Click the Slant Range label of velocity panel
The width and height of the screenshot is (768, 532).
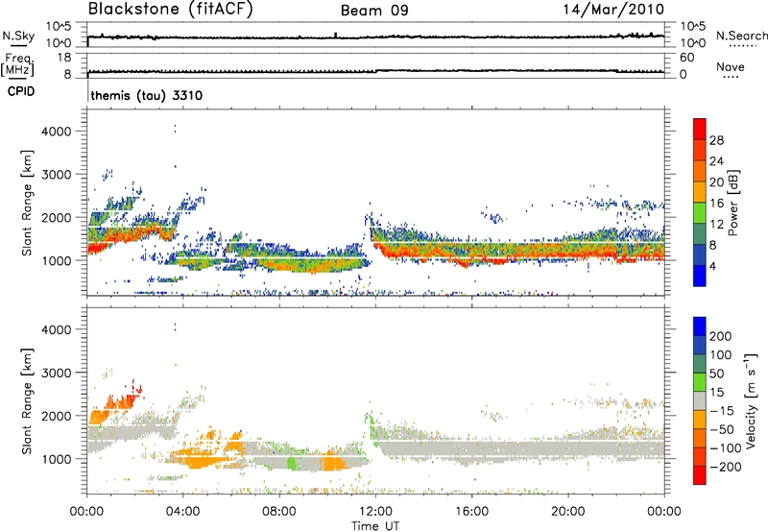pos(27,401)
